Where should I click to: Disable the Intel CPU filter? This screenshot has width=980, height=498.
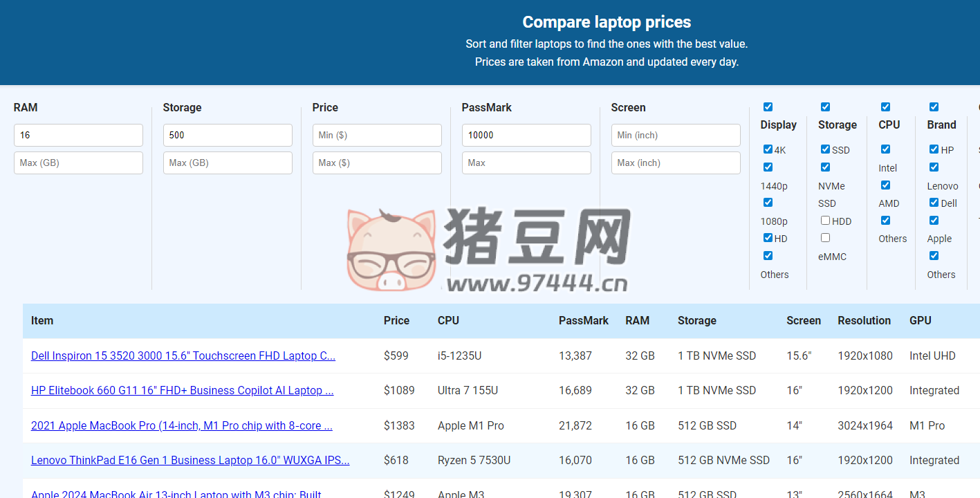point(885,149)
